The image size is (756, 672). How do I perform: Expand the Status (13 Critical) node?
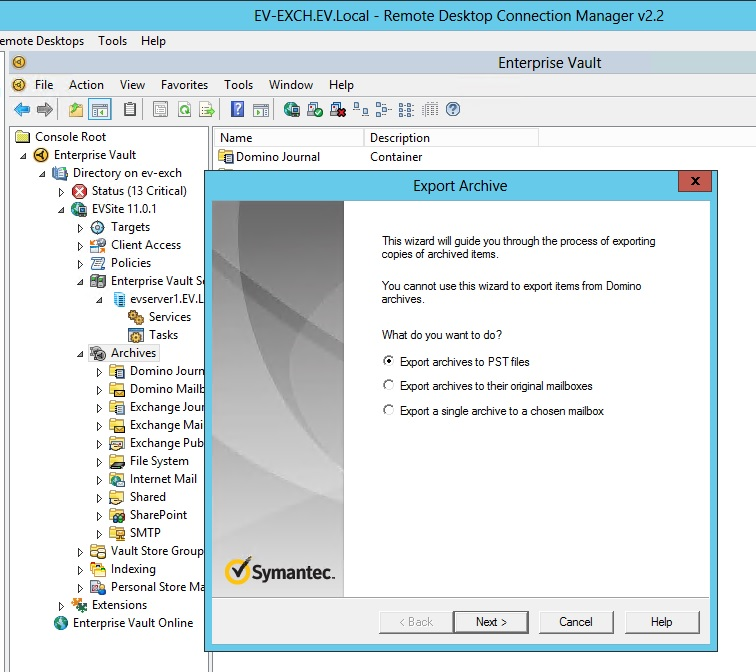(x=61, y=192)
